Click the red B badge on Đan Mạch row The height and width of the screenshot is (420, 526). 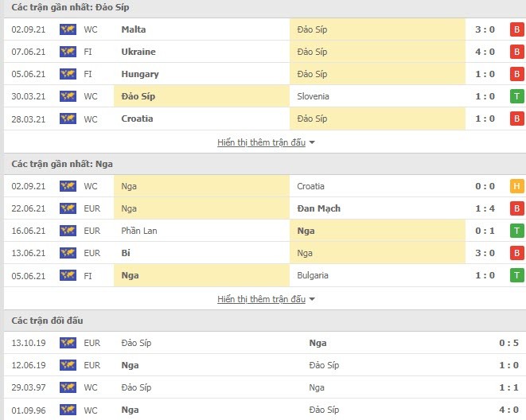[517, 208]
